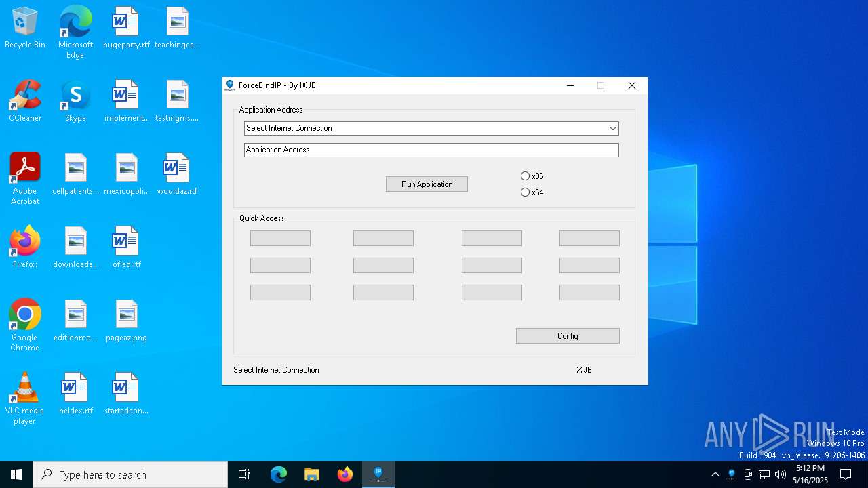Click the ForceBindIP tray icon
Viewport: 868px width, 488px height.
tap(732, 474)
